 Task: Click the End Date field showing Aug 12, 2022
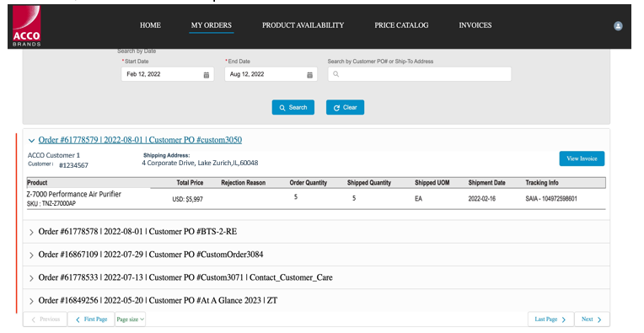(x=271, y=74)
